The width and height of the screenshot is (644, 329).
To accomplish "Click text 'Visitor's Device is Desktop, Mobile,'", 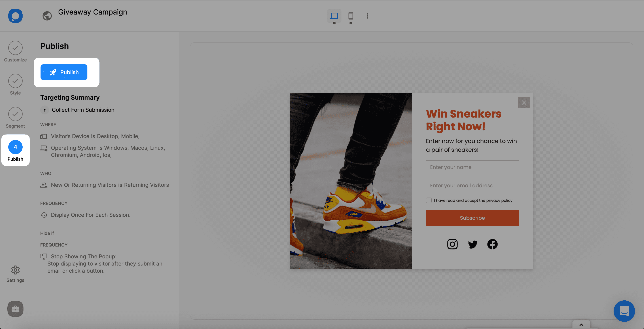I will (95, 136).
